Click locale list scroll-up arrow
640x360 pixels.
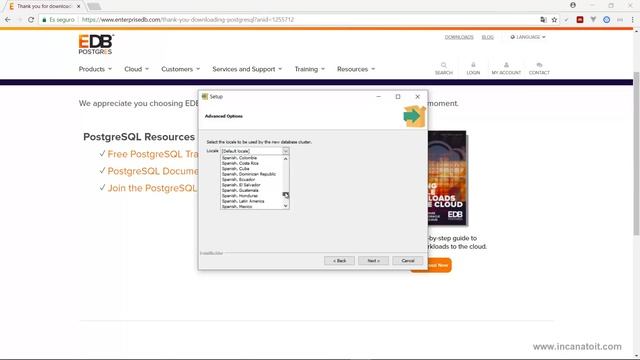[x=285, y=159]
